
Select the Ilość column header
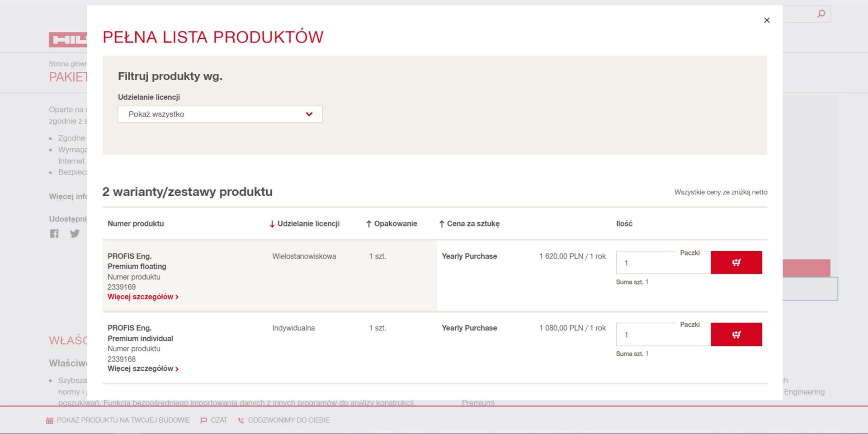[624, 224]
